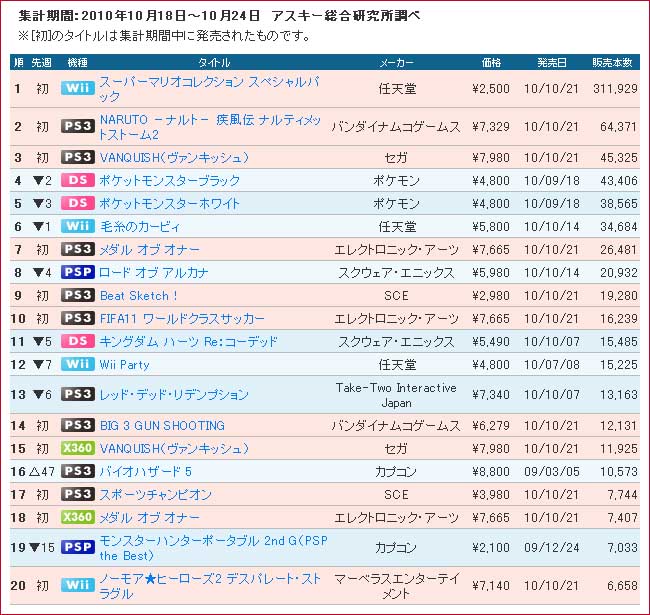
Task: Click the PS3 badge beside BIG 3 GUN SHOOTING
Action: pos(78,426)
